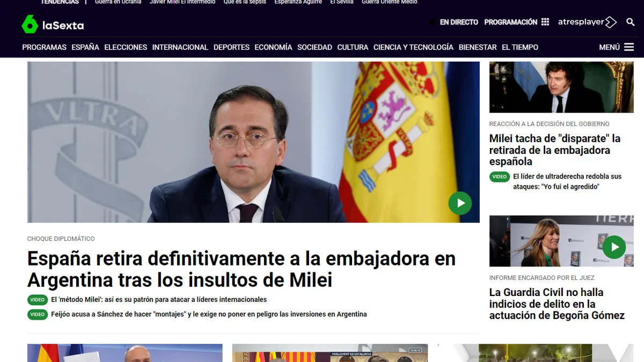
Task: Click the laSexta logo icon
Action: 30,25
